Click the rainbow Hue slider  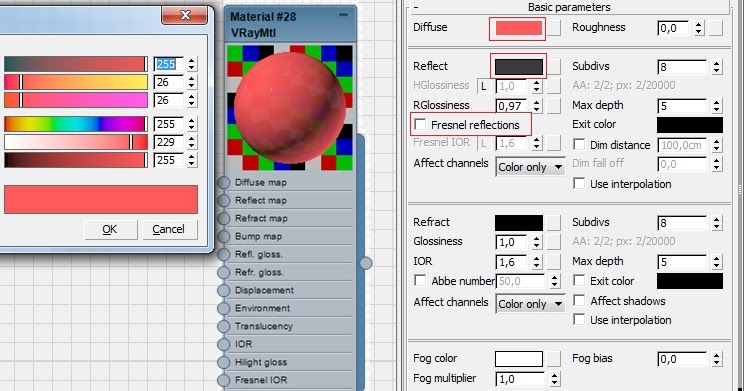pos(76,124)
